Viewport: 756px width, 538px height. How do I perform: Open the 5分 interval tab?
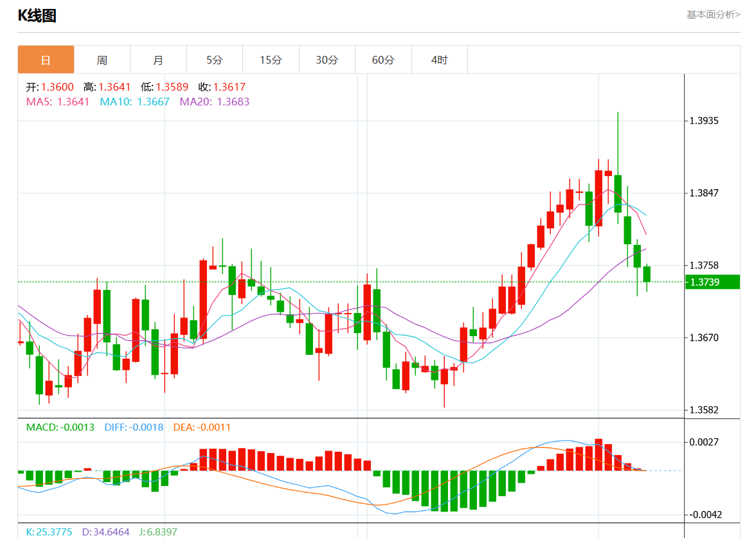tap(215, 60)
